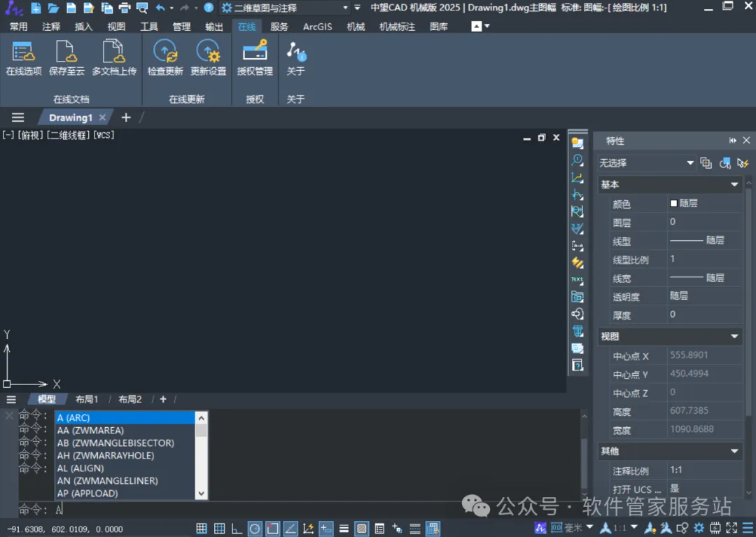Switch to the 机械标注 ribbon tab
The image size is (756, 537).
click(398, 27)
